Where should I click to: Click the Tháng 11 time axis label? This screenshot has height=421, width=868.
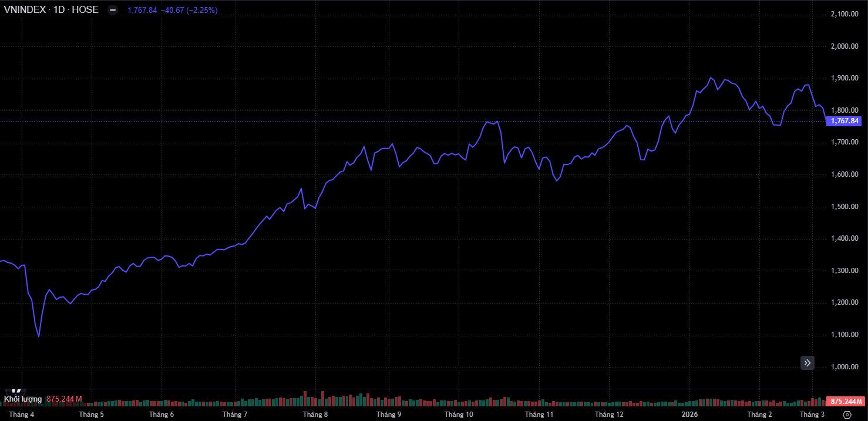coord(539,415)
